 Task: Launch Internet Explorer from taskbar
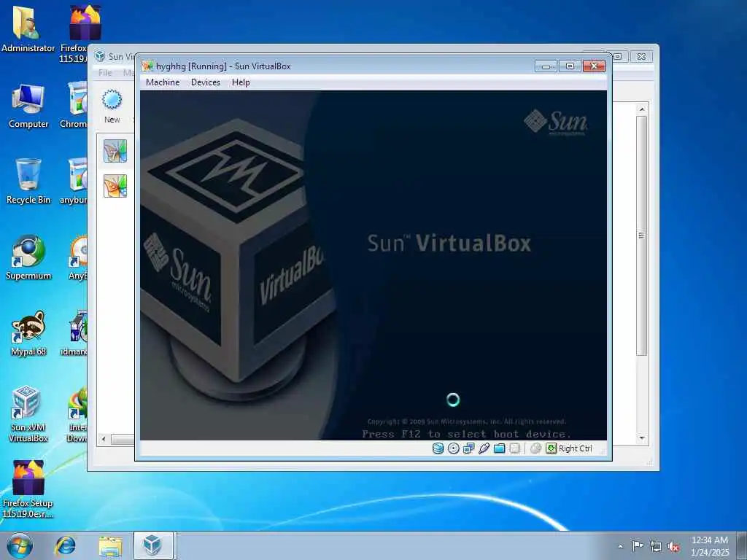pyautogui.click(x=65, y=545)
